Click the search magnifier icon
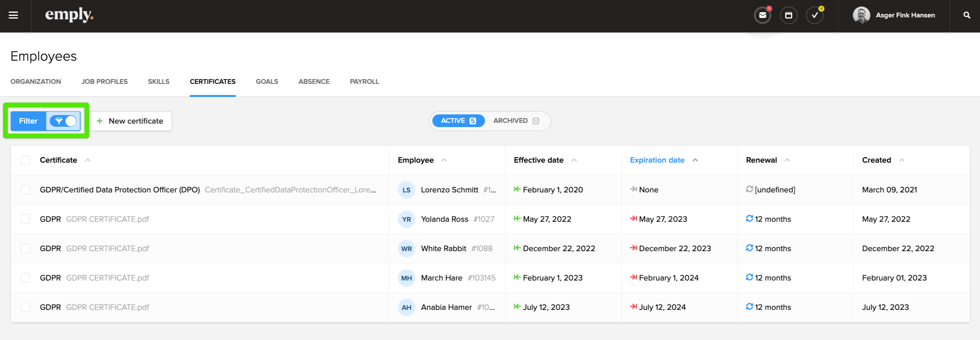Image resolution: width=980 pixels, height=340 pixels. [966, 15]
